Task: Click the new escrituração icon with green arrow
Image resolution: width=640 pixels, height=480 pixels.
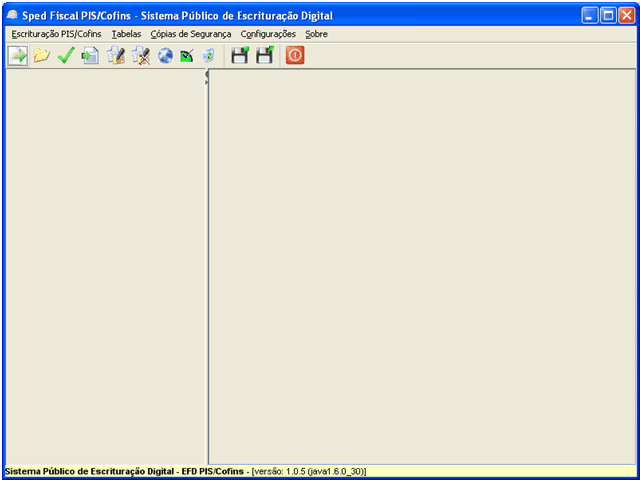Action: [x=18, y=56]
